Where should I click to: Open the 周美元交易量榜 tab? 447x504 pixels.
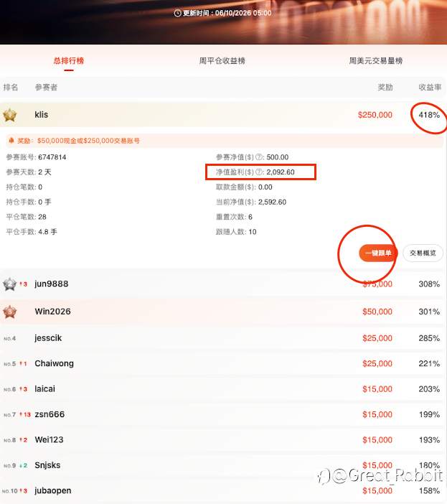pyautogui.click(x=376, y=61)
